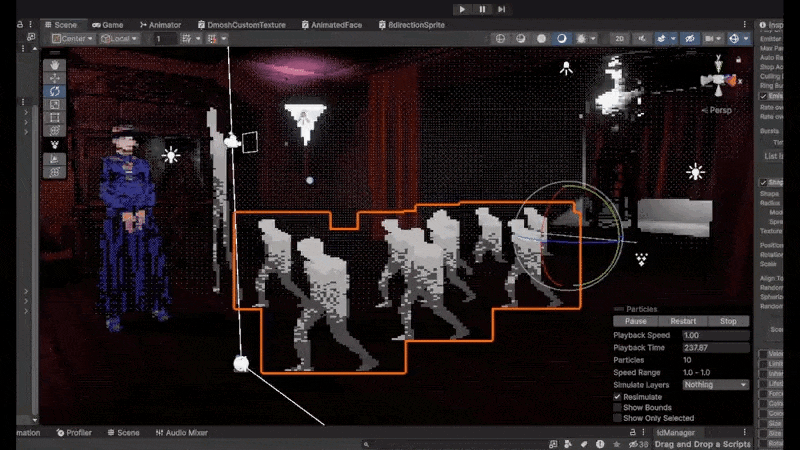The width and height of the screenshot is (800, 450).
Task: Toggle the 2D view mode
Action: (x=620, y=39)
